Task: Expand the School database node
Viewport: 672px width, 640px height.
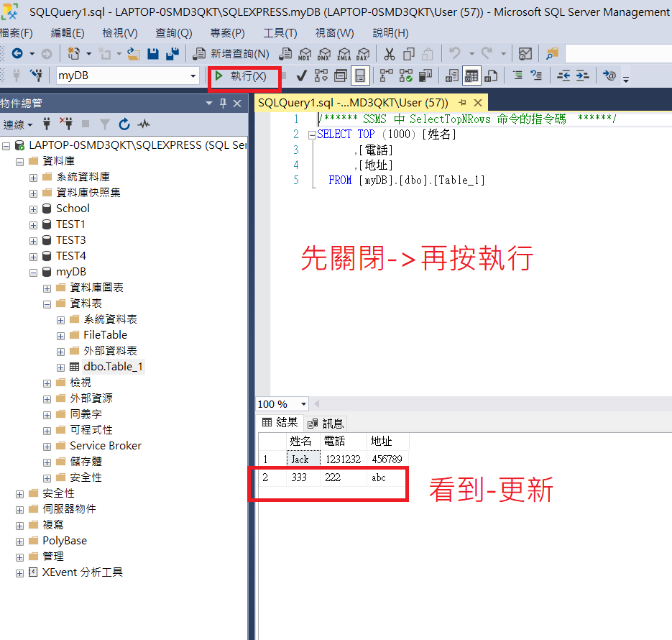Action: point(34,209)
